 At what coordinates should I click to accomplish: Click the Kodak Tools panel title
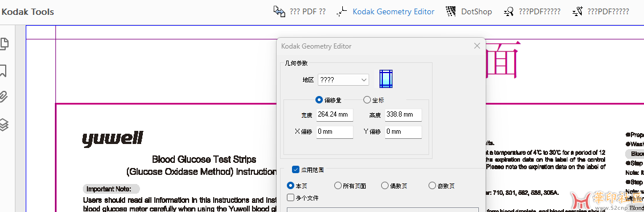(27, 12)
